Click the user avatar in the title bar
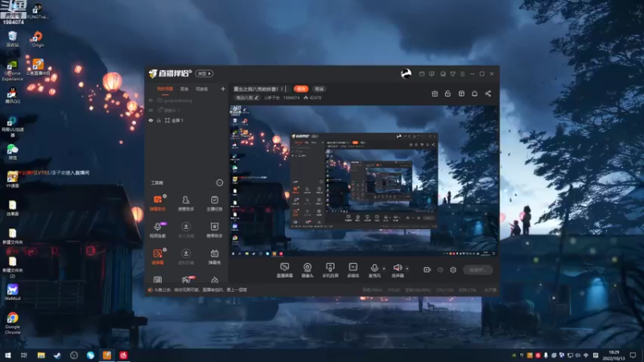The image size is (644, 362). pyautogui.click(x=406, y=73)
